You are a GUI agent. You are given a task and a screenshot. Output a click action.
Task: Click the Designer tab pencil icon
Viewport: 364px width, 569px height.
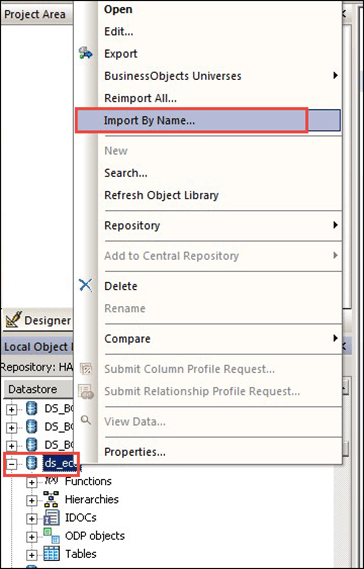pos(14,319)
